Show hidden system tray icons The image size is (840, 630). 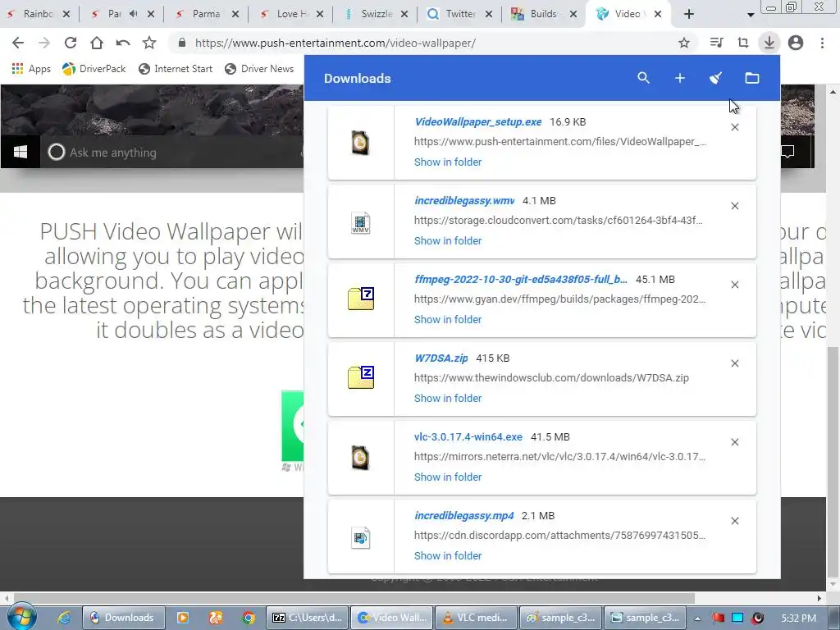[697, 619]
